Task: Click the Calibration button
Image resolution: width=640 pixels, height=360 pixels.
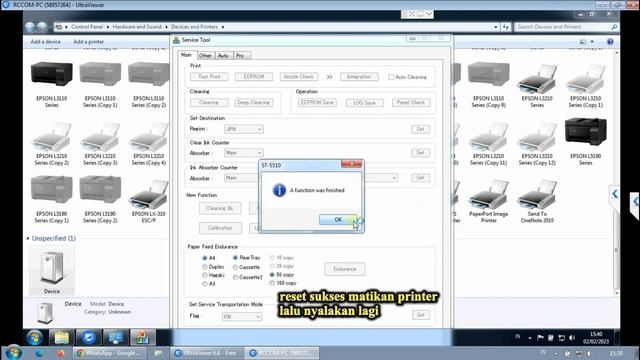Action: click(x=220, y=228)
